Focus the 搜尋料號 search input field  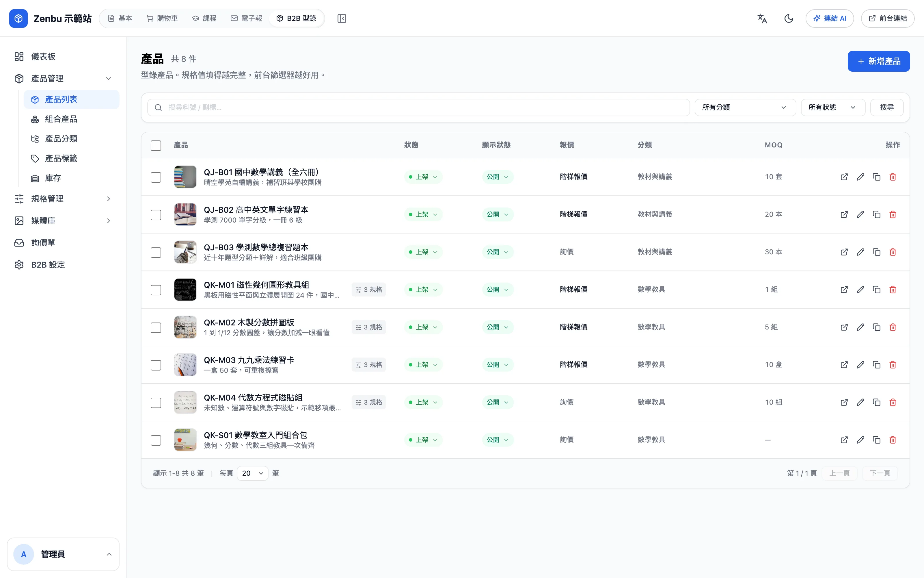(418, 108)
